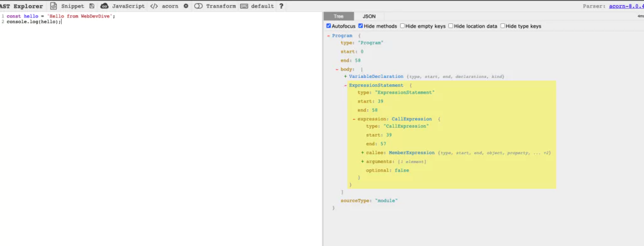This screenshot has height=246, width=644.
Task: Click the type "ExpressionStatement" value
Action: coord(404,92)
